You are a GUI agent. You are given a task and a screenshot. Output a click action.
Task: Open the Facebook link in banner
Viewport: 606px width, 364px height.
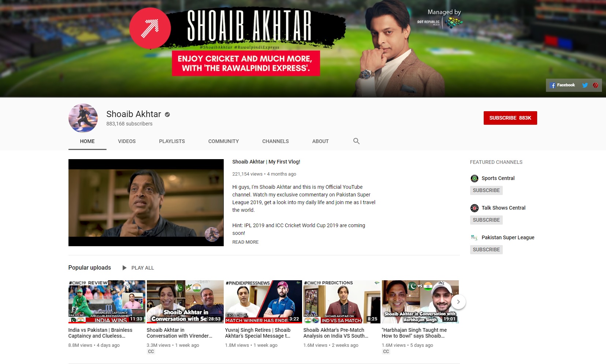pos(562,85)
